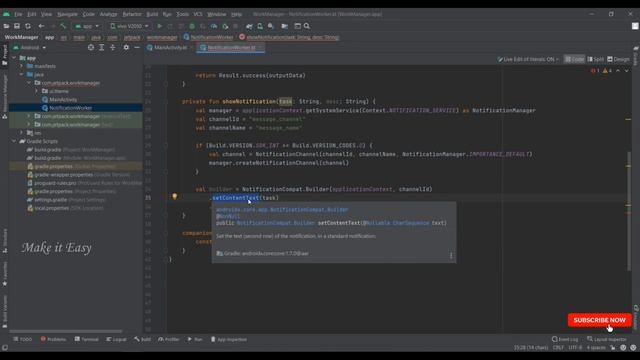Open the Android project view dropdown

pyautogui.click(x=29, y=47)
